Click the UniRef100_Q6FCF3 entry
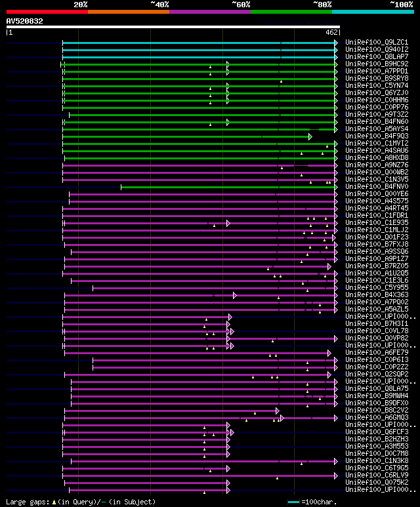 [x=377, y=432]
